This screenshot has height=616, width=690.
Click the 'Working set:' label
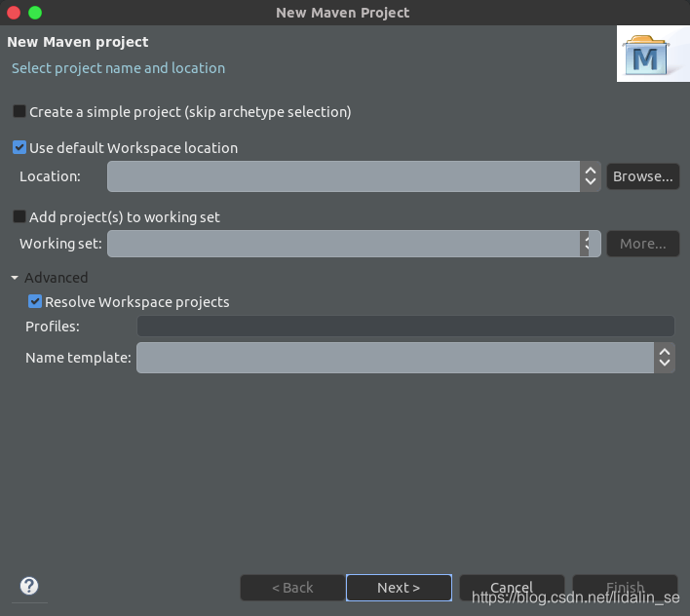[60, 244]
